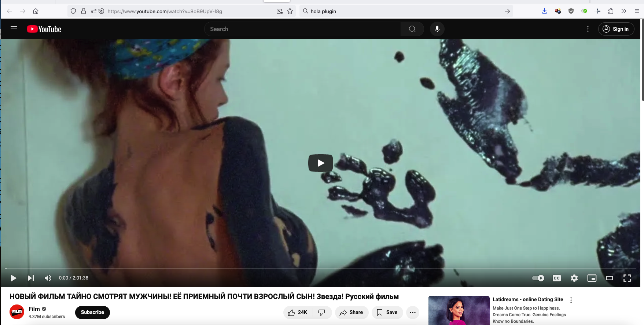Save the video to a playlist

coord(387,313)
